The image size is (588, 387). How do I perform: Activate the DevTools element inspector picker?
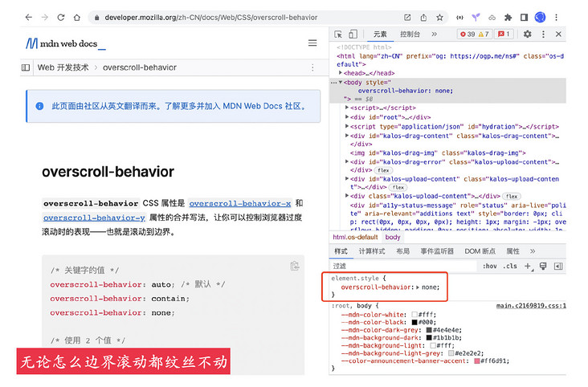(x=338, y=35)
